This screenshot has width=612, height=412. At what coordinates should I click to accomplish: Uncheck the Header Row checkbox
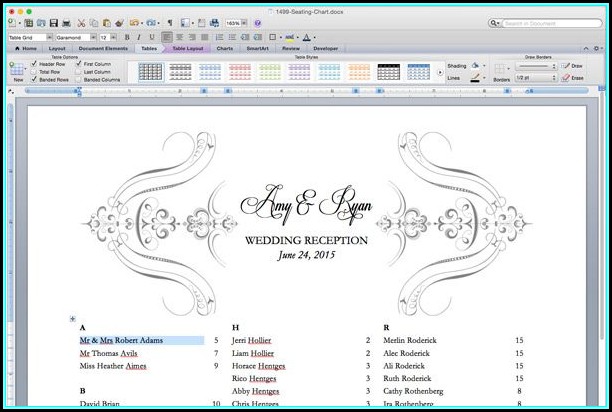click(x=34, y=64)
